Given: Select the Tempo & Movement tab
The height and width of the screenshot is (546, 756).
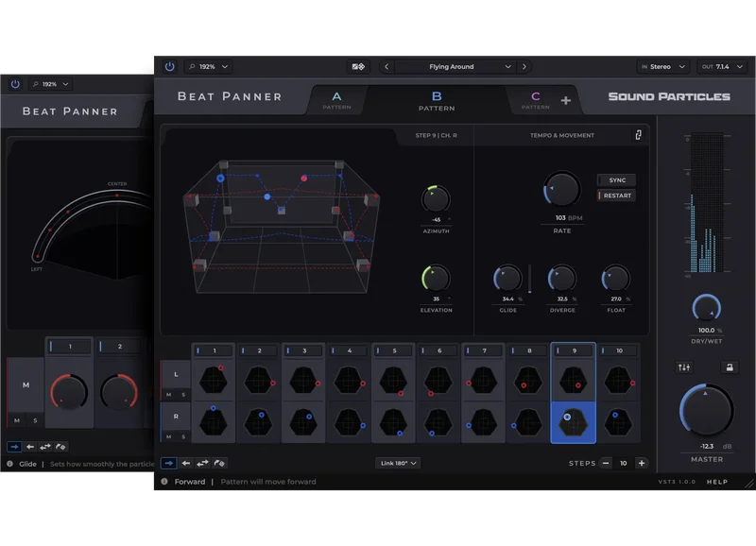Looking at the screenshot, I should pyautogui.click(x=562, y=135).
